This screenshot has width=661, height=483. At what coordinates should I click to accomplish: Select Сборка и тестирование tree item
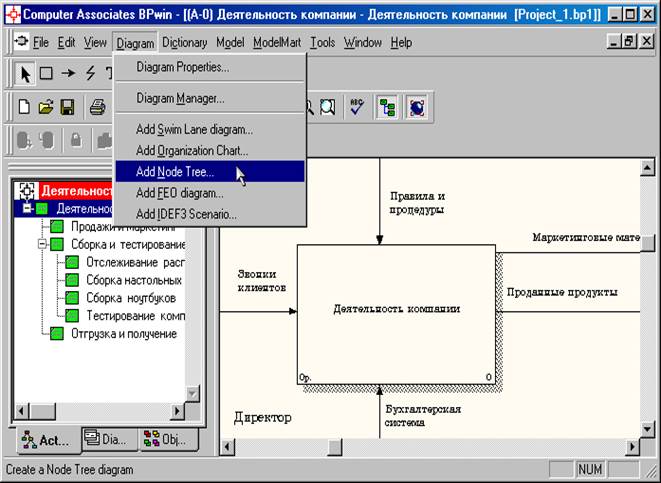point(128,244)
